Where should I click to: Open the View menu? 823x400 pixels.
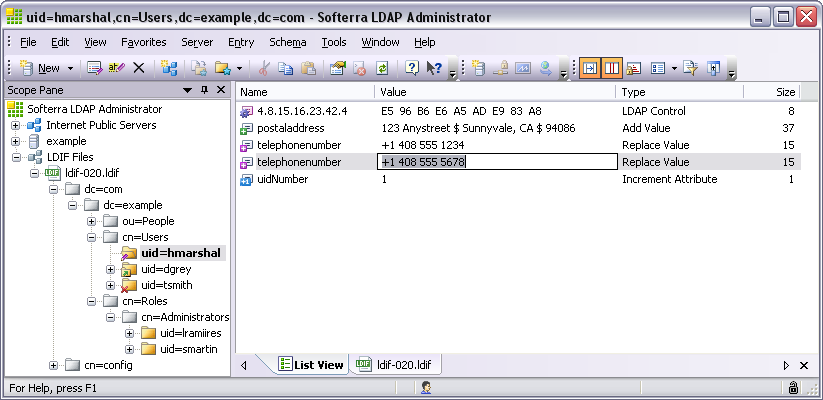pos(95,42)
